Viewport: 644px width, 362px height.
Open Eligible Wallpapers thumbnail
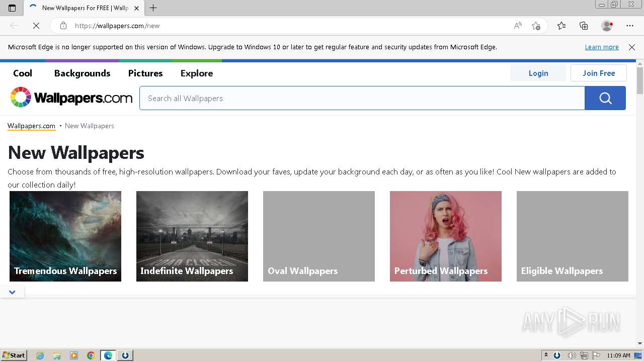pyautogui.click(x=573, y=236)
